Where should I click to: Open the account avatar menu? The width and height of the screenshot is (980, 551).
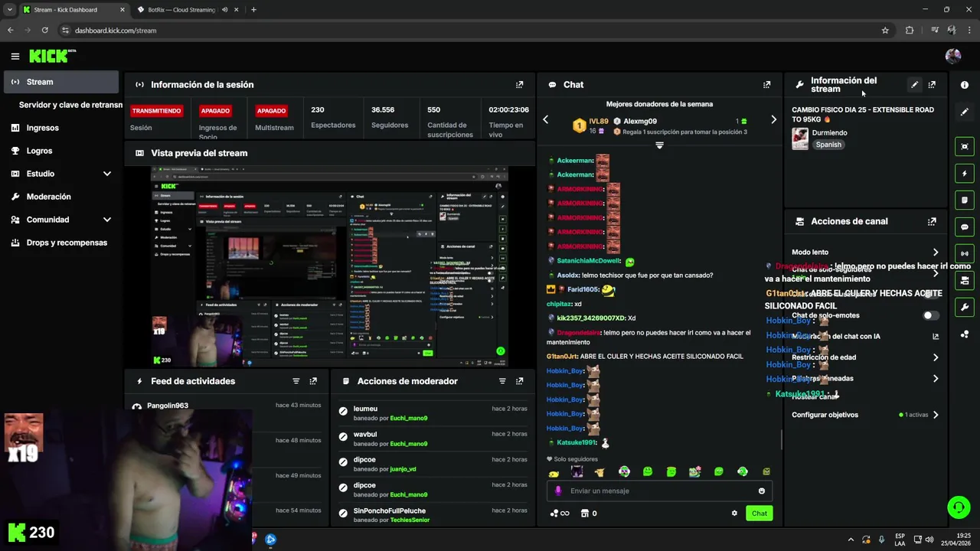pyautogui.click(x=953, y=56)
